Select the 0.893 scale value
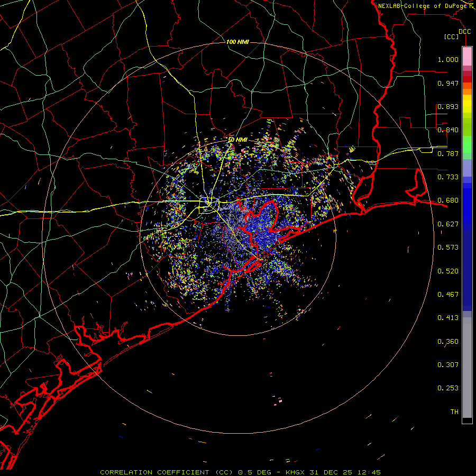 448,106
